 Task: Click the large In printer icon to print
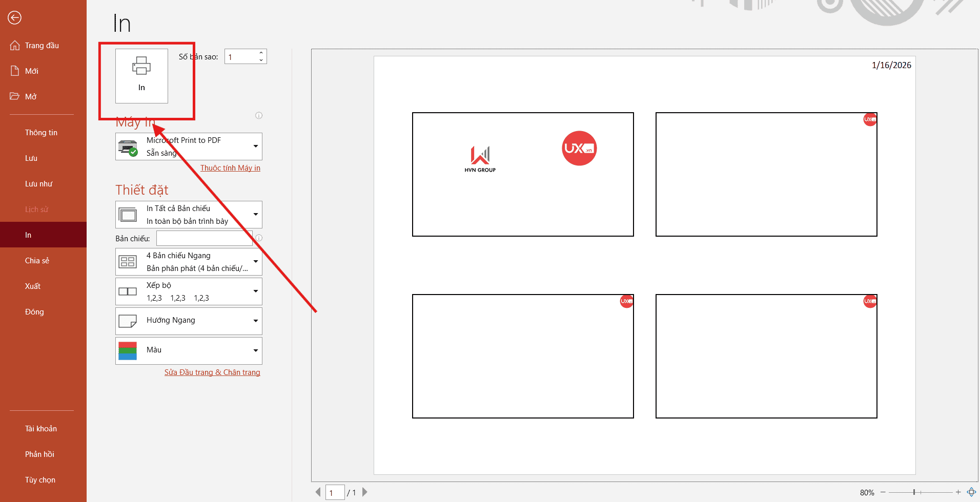[x=142, y=75]
